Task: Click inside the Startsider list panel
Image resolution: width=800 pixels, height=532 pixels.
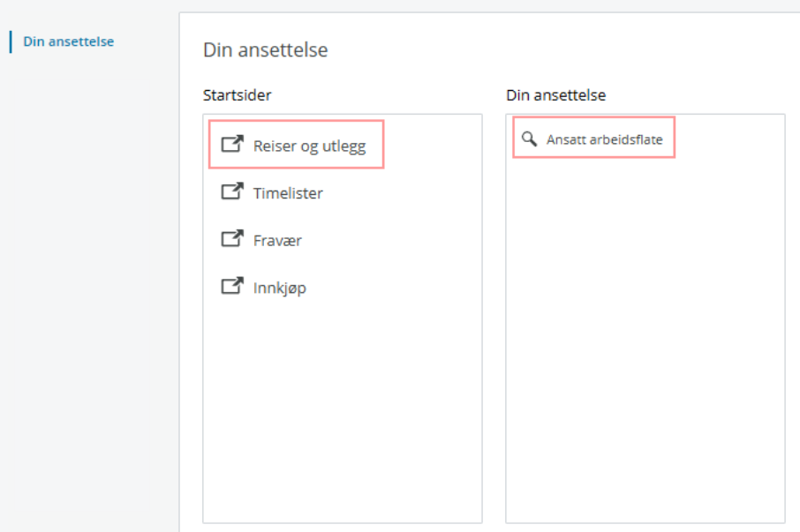Action: (x=343, y=397)
